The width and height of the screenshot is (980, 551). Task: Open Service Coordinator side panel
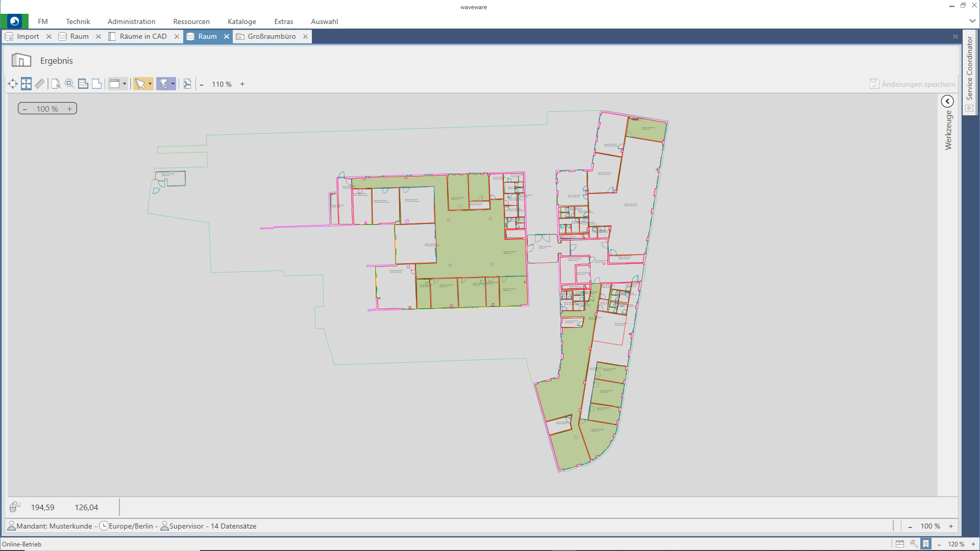(x=970, y=69)
